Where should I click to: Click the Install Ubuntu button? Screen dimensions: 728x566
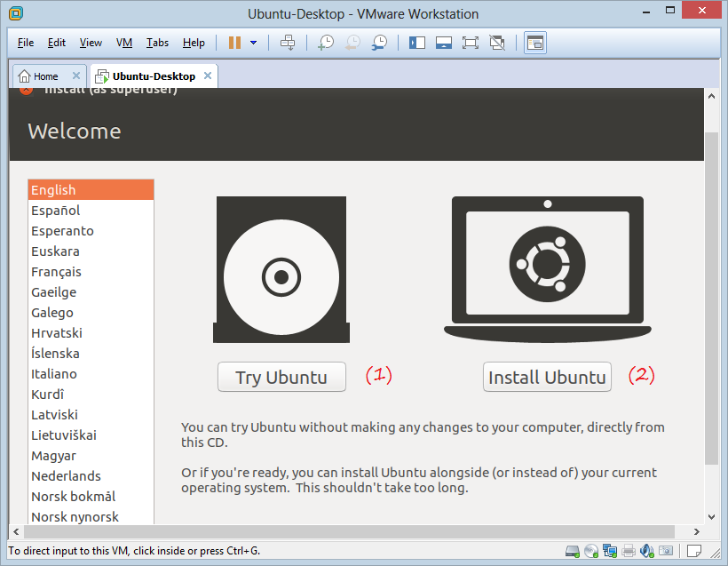[x=547, y=377]
